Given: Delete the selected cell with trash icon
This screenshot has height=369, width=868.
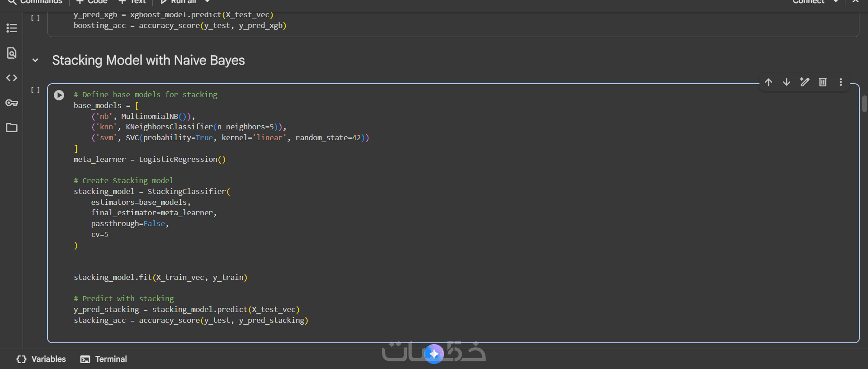Looking at the screenshot, I should click(x=823, y=82).
